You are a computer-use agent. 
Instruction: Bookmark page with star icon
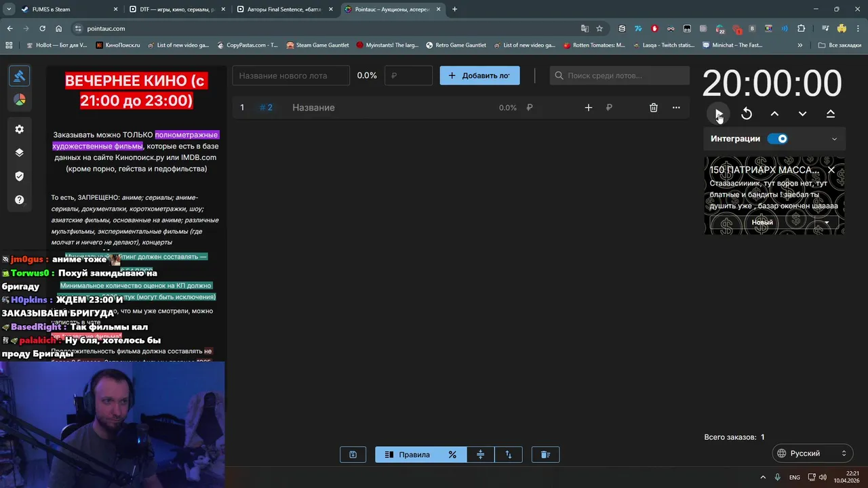(x=599, y=28)
